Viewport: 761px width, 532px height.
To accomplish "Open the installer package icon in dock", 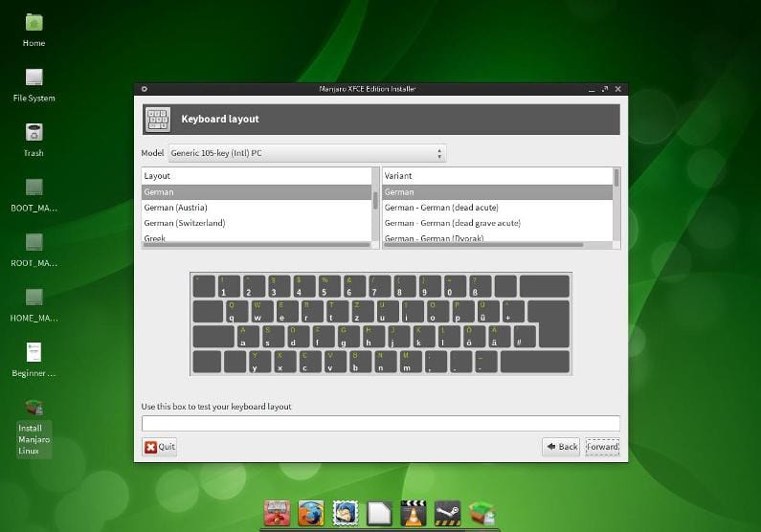I will point(481,513).
